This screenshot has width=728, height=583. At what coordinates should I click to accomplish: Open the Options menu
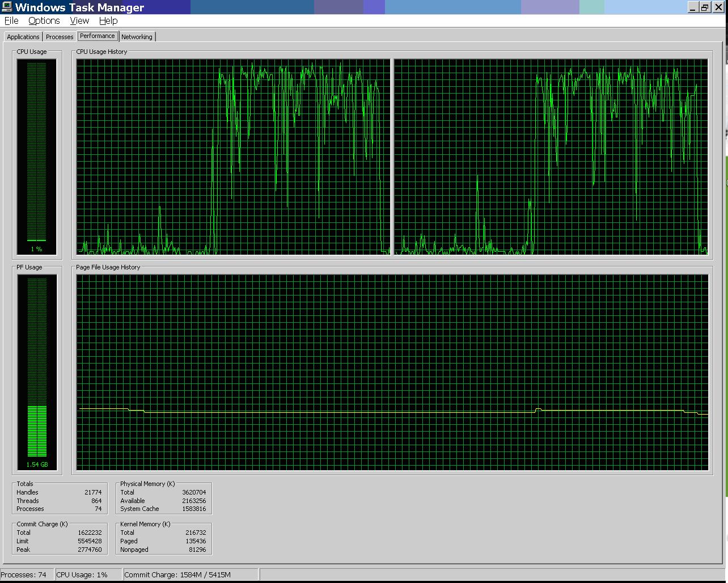[x=44, y=20]
